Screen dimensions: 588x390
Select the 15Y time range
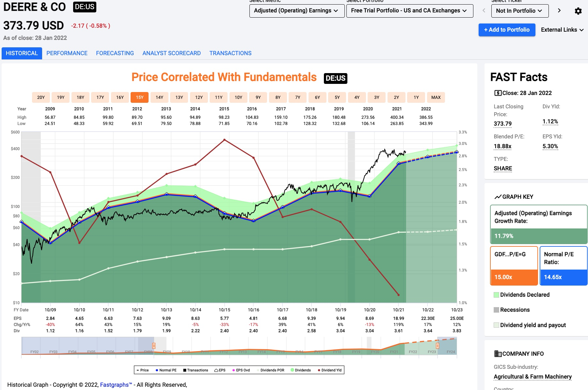click(140, 97)
